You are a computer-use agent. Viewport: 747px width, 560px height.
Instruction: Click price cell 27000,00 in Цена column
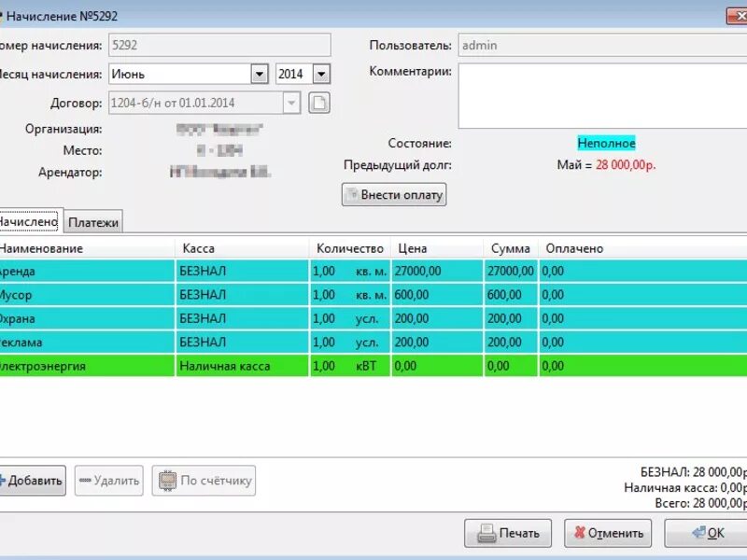point(437,271)
